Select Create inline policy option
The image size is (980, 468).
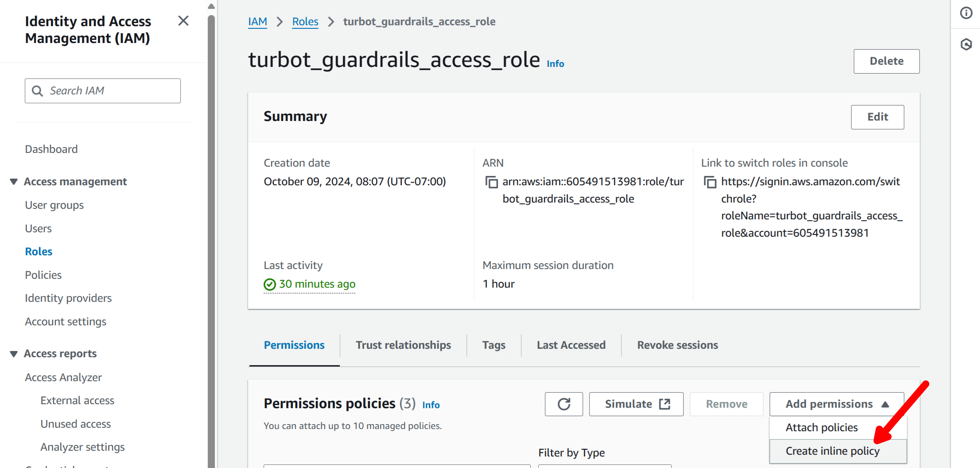(832, 451)
